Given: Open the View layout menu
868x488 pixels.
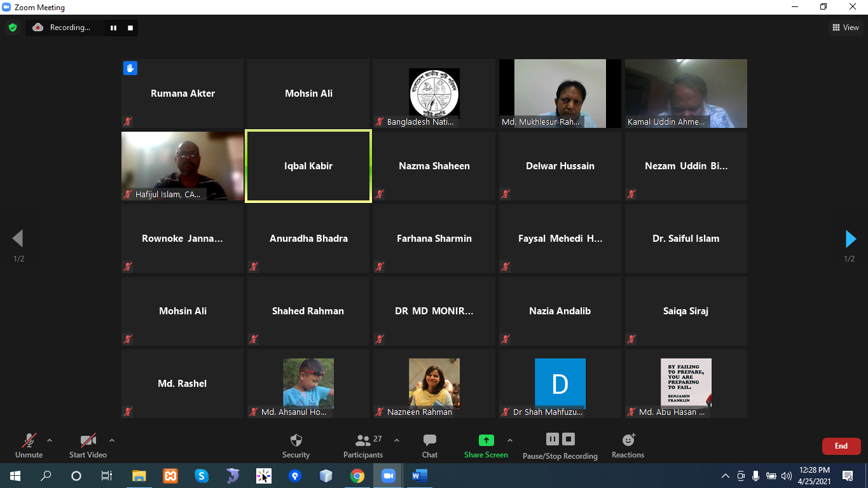Looking at the screenshot, I should [x=846, y=27].
